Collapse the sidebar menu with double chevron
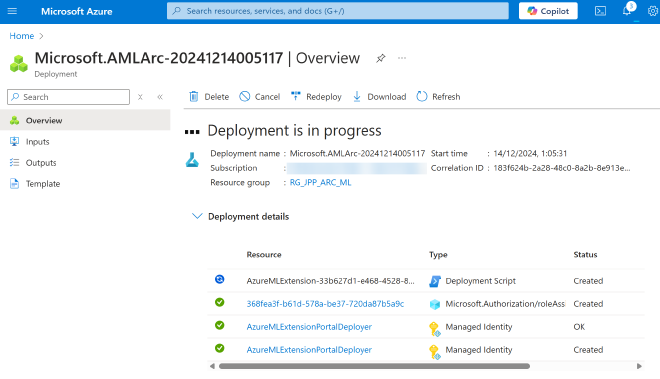 pos(160,97)
